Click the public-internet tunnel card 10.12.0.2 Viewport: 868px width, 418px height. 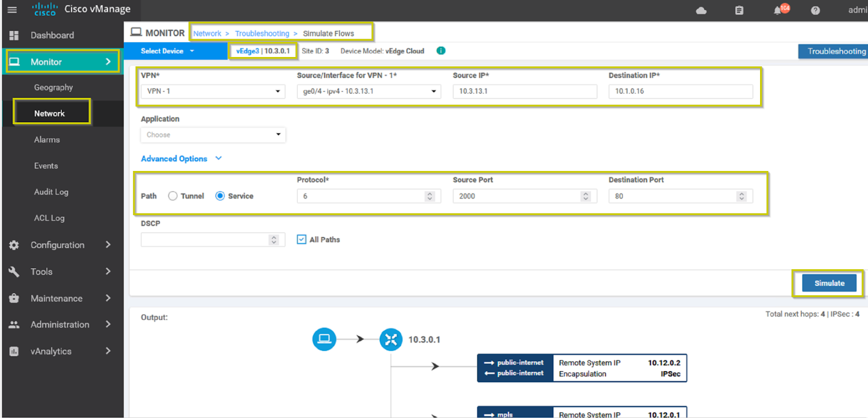point(582,368)
